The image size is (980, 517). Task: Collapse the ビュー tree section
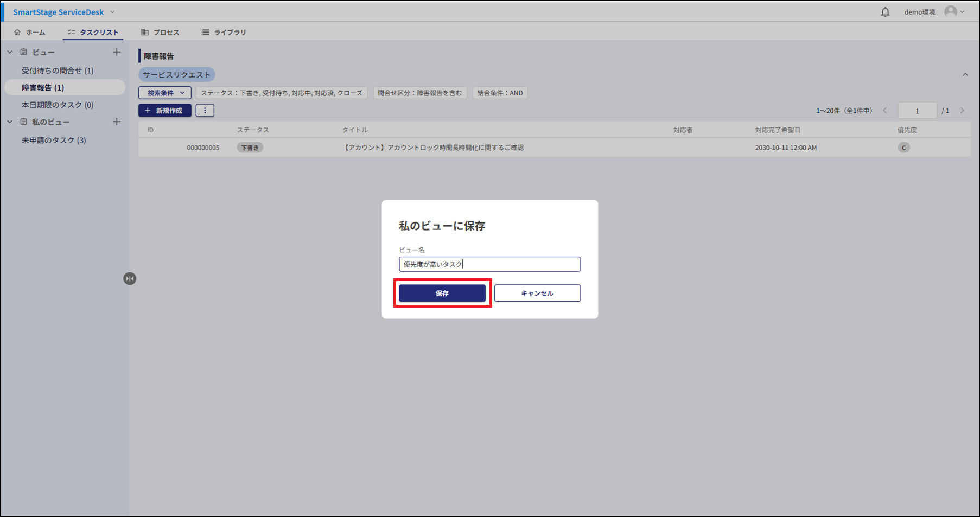[x=10, y=53]
